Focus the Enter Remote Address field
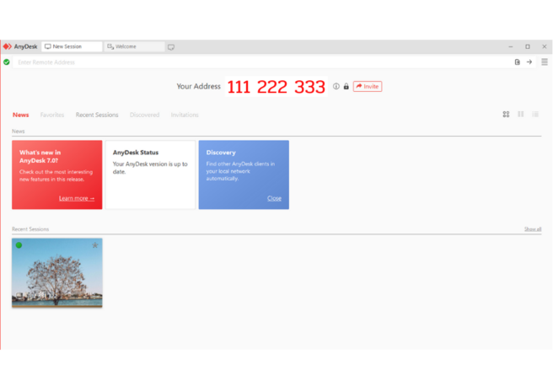 (x=261, y=62)
